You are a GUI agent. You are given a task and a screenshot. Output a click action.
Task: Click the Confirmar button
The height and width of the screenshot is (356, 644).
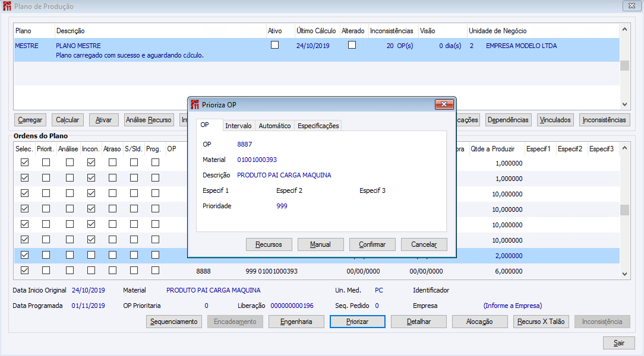[372, 244]
